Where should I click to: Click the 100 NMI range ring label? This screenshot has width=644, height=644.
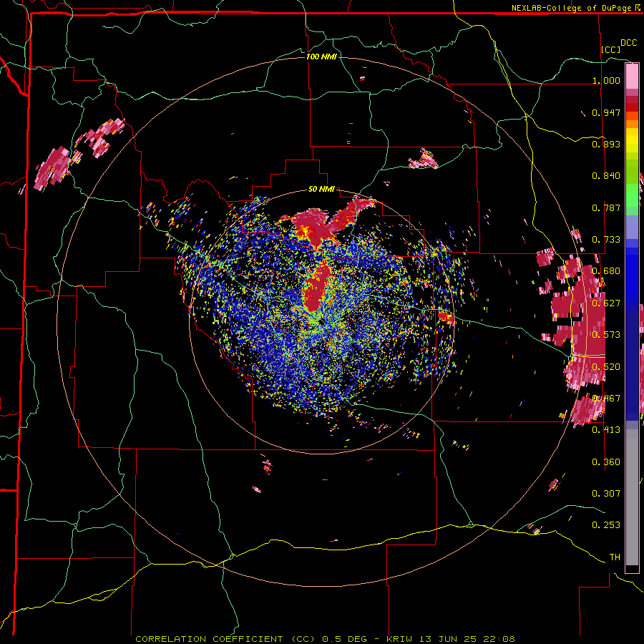(321, 57)
